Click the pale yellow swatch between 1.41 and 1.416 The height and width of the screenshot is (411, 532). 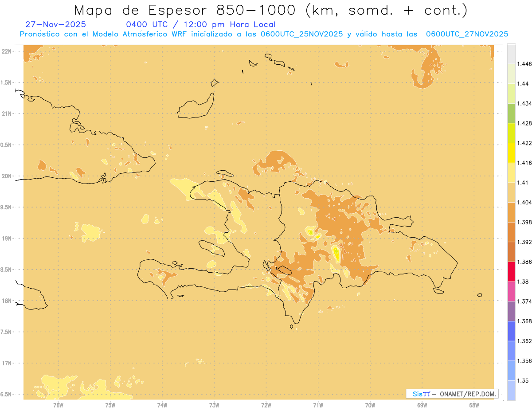point(511,172)
